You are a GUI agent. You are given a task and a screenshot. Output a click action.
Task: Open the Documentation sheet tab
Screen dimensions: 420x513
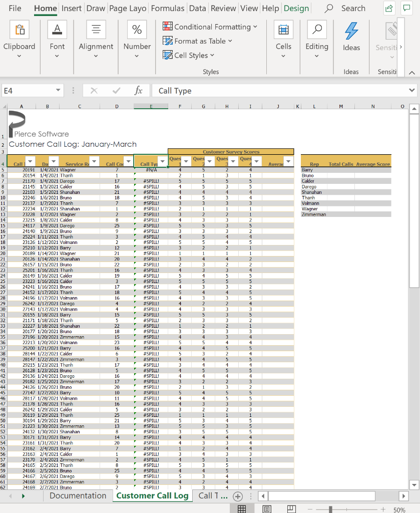(x=78, y=495)
